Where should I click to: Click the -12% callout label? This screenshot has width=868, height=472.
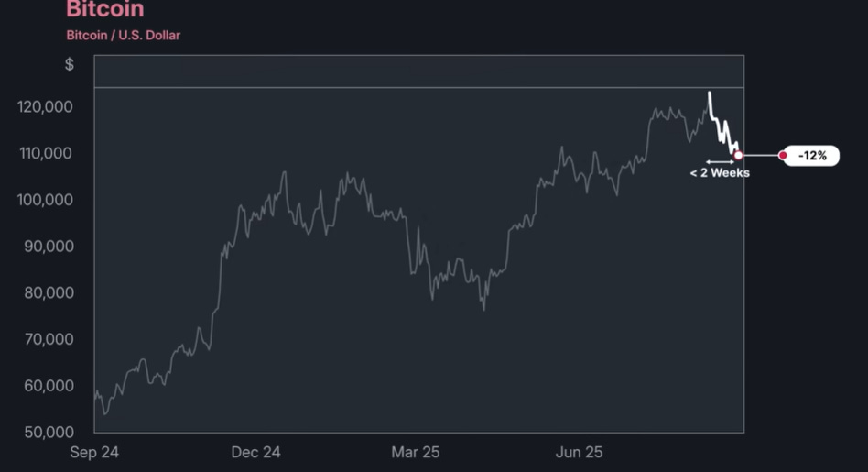pos(812,156)
